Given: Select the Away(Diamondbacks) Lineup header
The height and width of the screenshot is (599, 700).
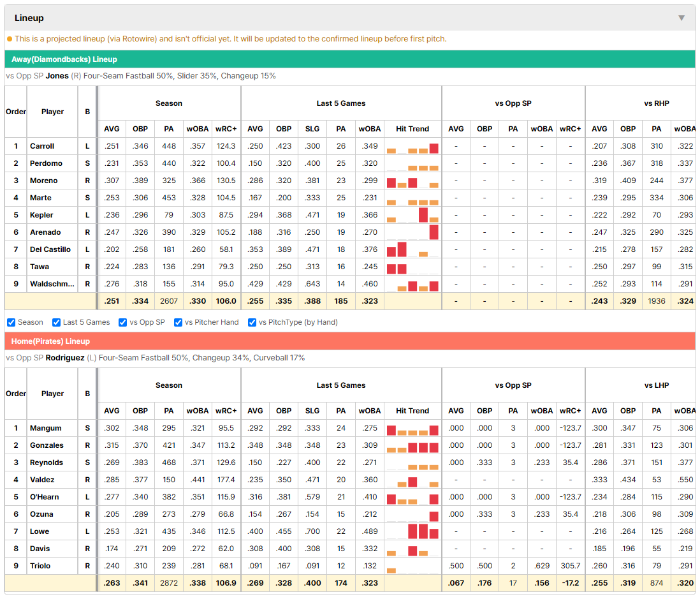Looking at the screenshot, I should pos(350,59).
